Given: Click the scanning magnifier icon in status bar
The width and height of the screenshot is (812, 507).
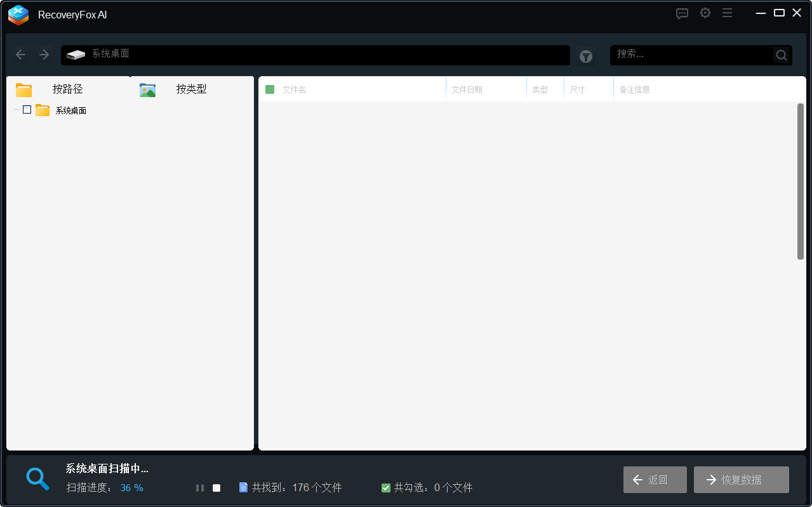Looking at the screenshot, I should 37,479.
